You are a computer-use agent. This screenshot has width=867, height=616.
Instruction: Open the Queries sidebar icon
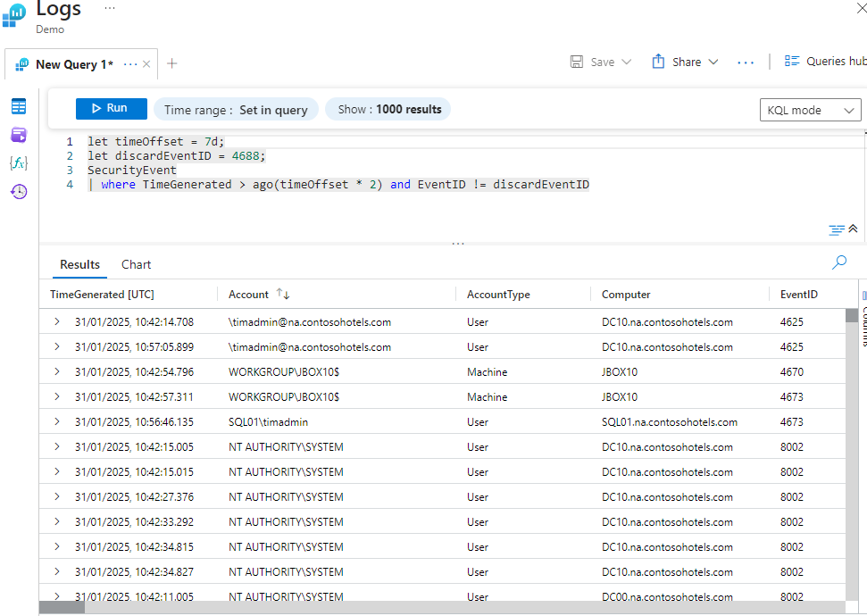pyautogui.click(x=19, y=135)
